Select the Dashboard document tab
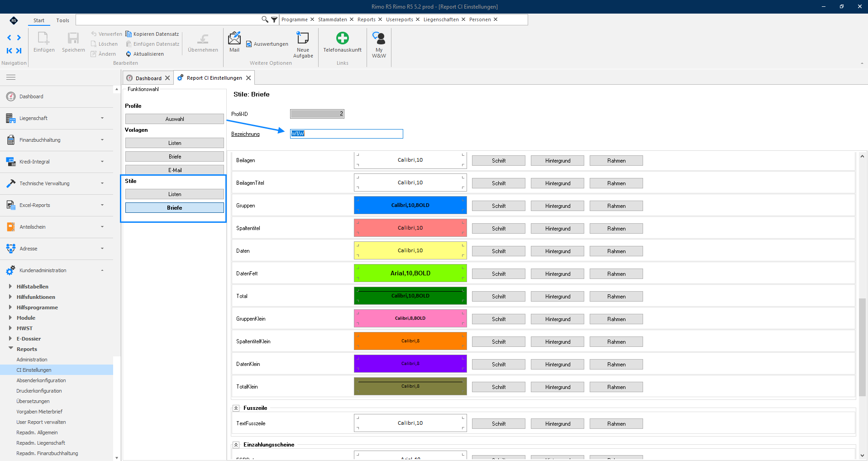This screenshot has width=868, height=461. tap(148, 78)
